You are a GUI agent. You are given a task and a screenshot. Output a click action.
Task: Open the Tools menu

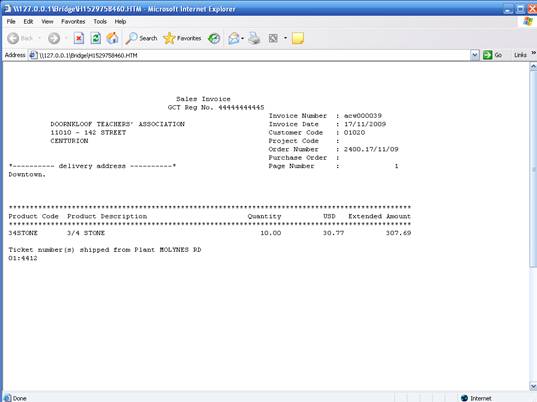(x=100, y=22)
